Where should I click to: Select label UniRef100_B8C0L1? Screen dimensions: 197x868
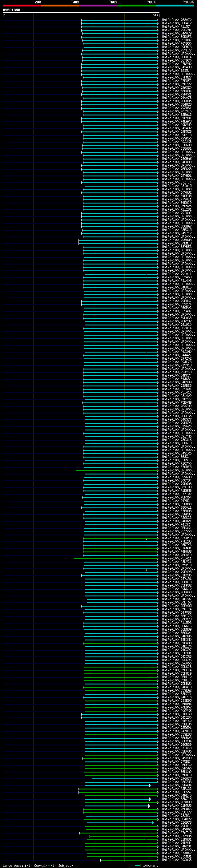[x=177, y=507]
